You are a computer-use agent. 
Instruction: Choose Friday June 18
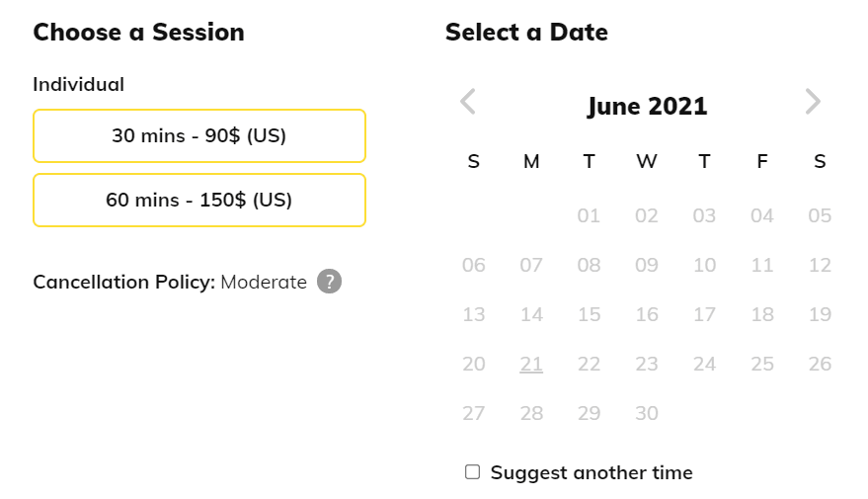point(762,314)
